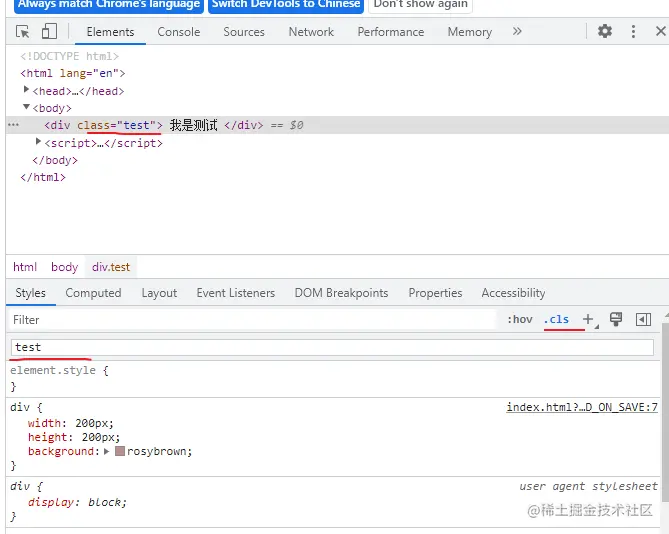
Task: Click the display: block declaration
Action: coord(78,502)
